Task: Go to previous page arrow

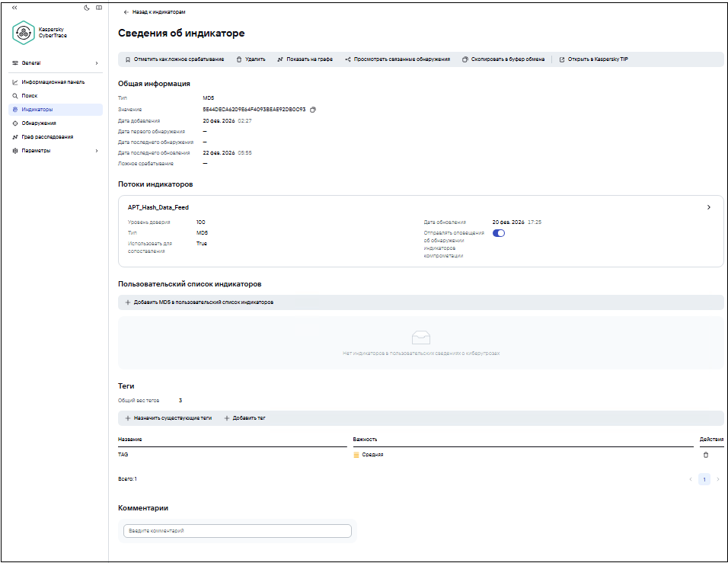Action: (691, 479)
